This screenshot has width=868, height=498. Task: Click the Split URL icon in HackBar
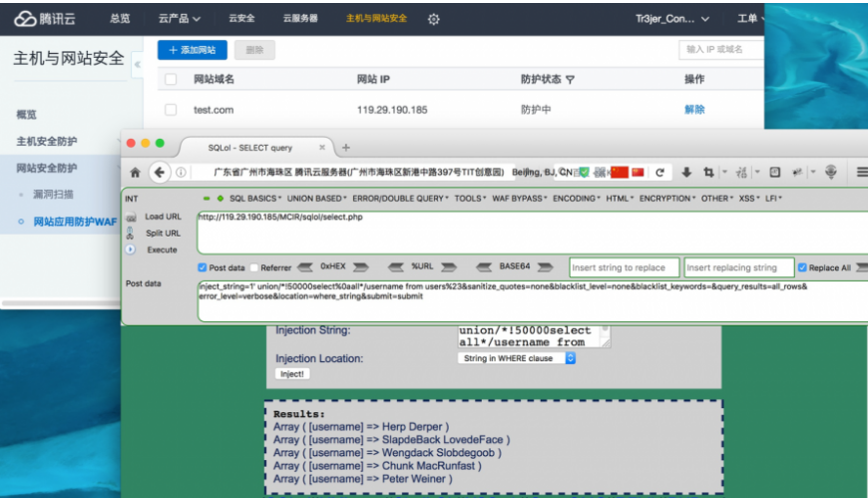tap(130, 233)
